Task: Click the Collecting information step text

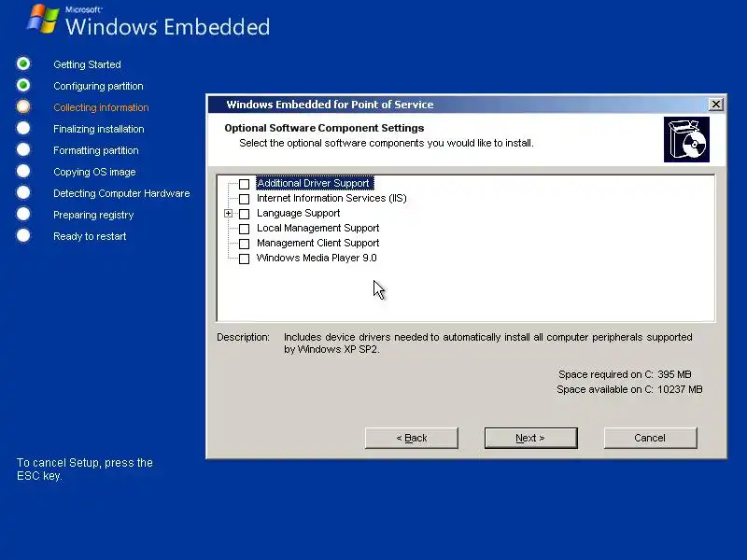Action: coord(101,107)
